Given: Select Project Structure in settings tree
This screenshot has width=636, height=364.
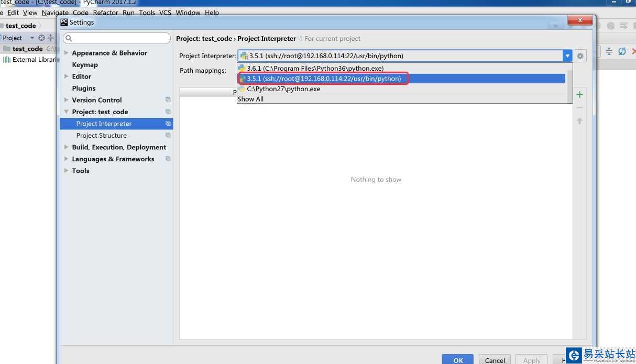Looking at the screenshot, I should pos(101,136).
